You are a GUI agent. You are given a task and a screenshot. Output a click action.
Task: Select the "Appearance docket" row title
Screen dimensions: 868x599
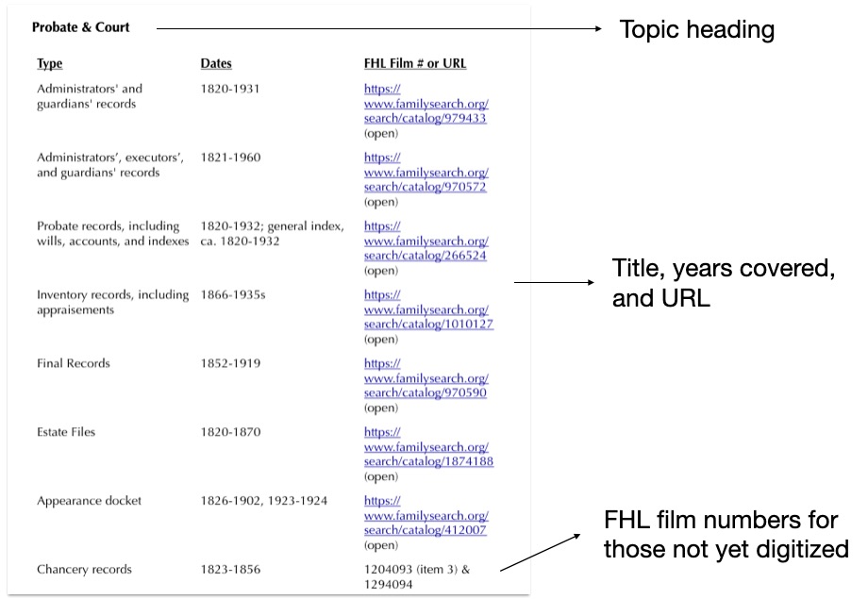tap(90, 501)
